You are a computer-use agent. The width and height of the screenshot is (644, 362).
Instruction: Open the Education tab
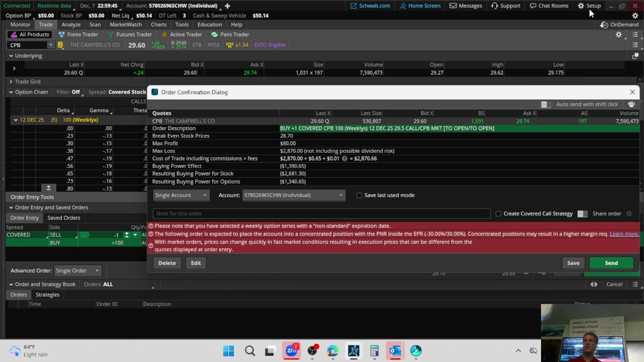click(x=210, y=25)
